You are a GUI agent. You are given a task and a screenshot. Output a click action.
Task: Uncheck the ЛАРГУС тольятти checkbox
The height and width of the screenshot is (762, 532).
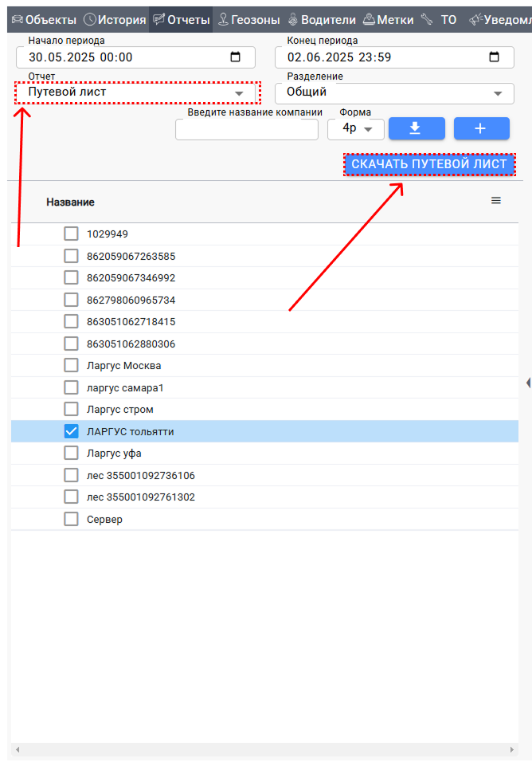tap(71, 431)
